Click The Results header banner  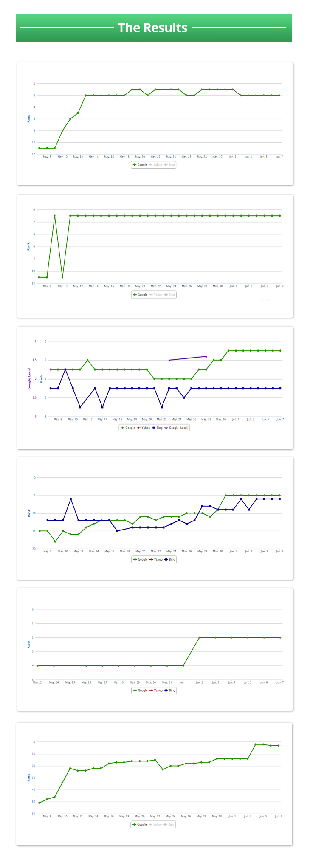coord(154,28)
